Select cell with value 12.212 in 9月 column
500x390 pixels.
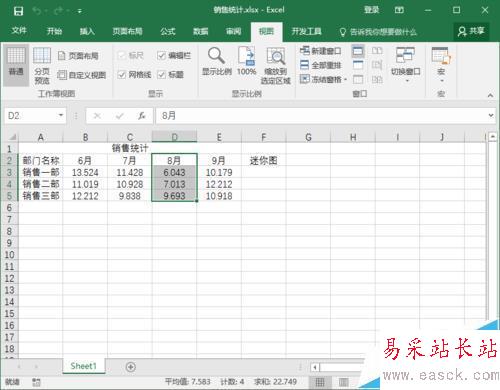[x=219, y=184]
